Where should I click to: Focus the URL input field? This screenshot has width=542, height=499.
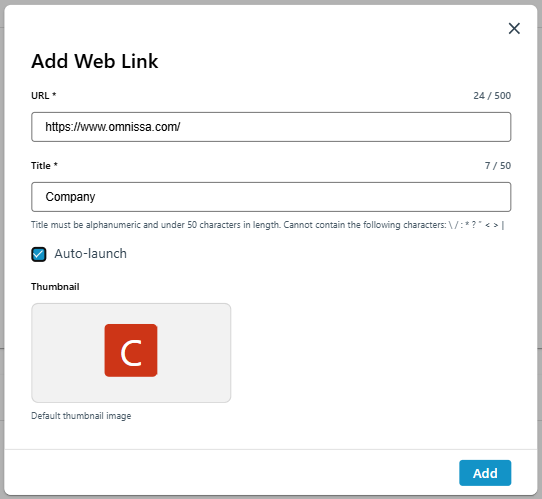point(271,127)
